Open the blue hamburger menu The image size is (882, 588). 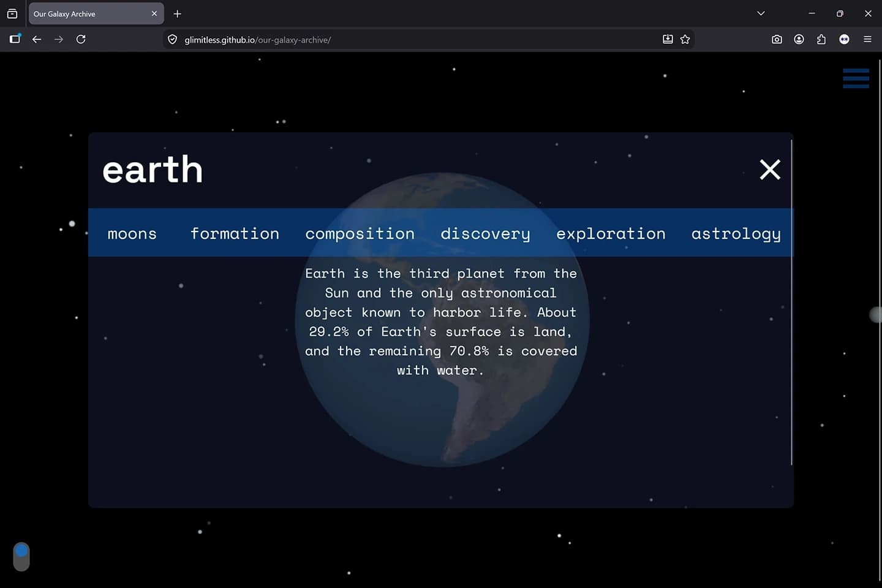[x=856, y=78]
